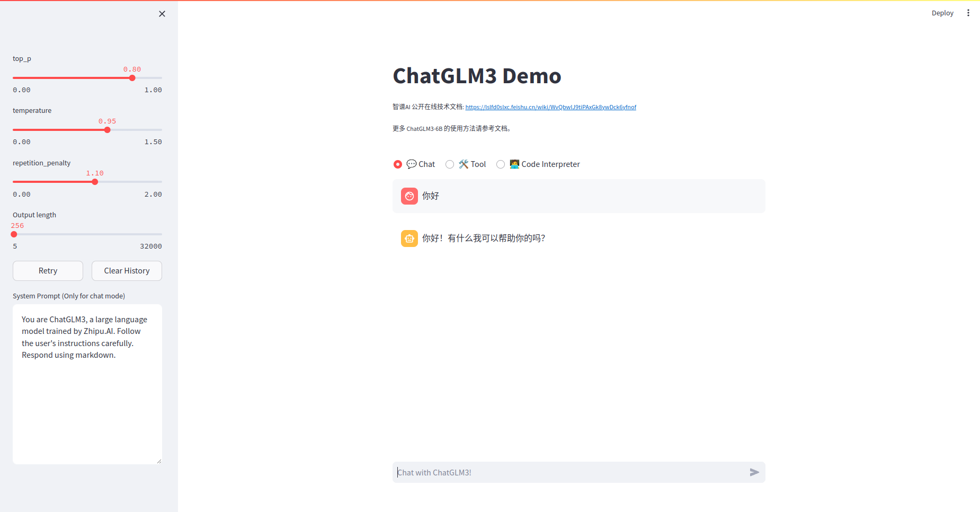Click the repetition_penalty slider handle

[95, 182]
